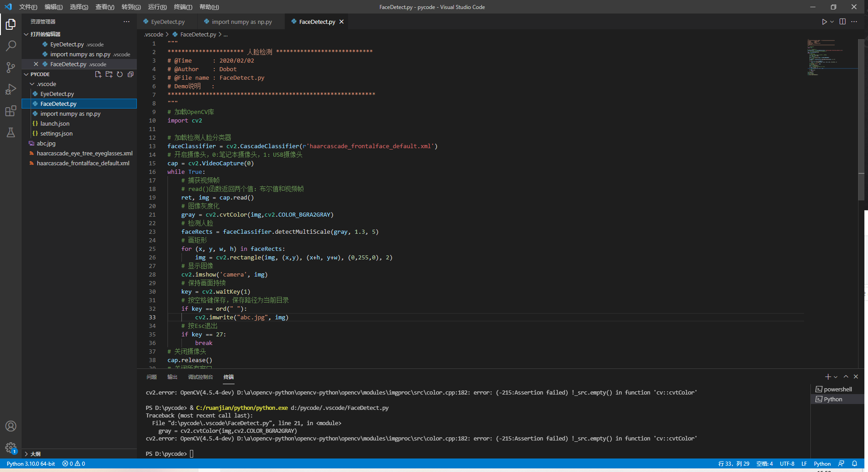Click Python 3.10.0 64-bit interpreter selector
The image size is (868, 472).
coord(31,463)
